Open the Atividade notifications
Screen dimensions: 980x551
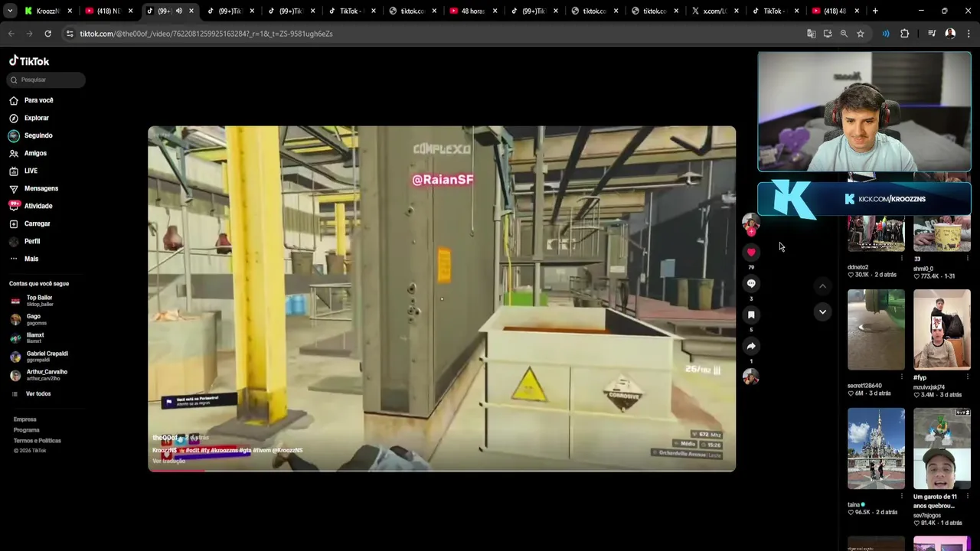point(31,206)
